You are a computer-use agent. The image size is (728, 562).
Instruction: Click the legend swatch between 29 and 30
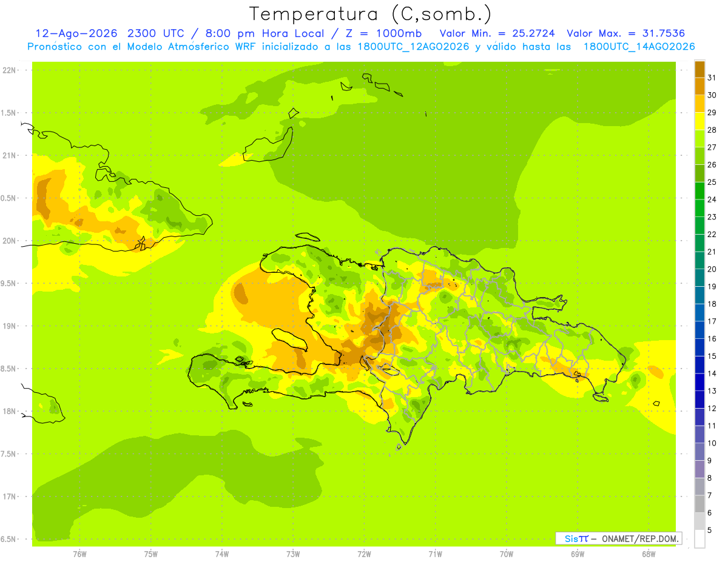point(699,104)
